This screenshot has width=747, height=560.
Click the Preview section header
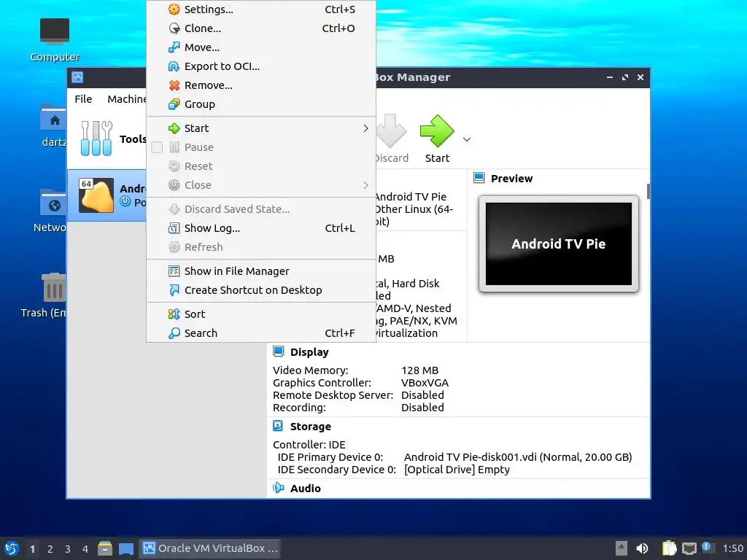click(511, 179)
